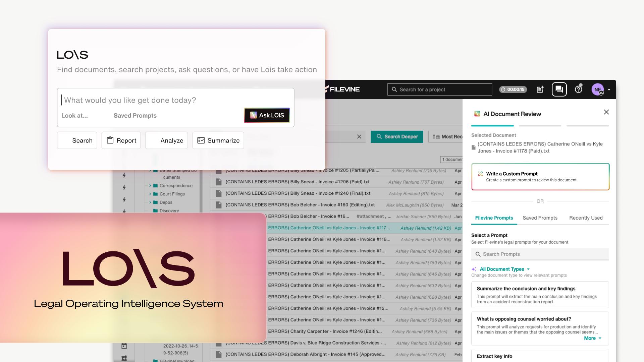644x362 pixels.
Task: Expand More on opposing counsel prompt
Action: coord(592,338)
